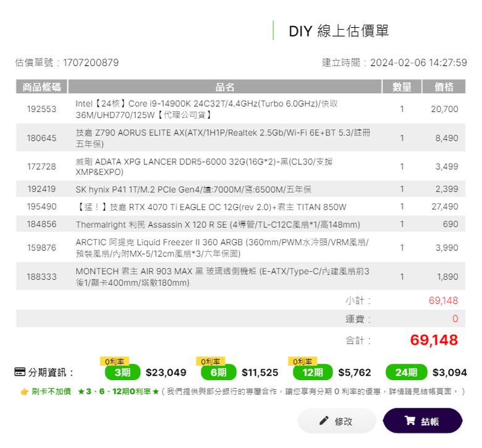482x448 pixels.
Task: Click the price 27,490
Action: click(445, 206)
